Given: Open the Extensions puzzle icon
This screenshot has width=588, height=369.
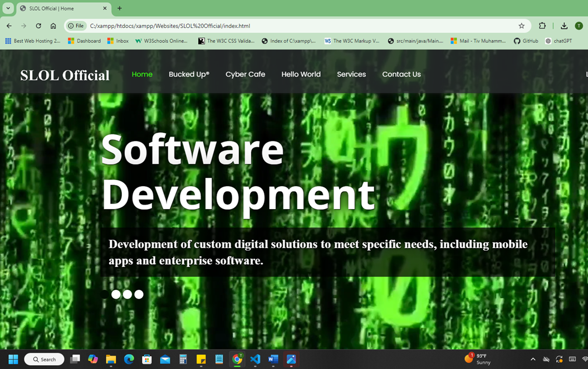Looking at the screenshot, I should pos(542,26).
